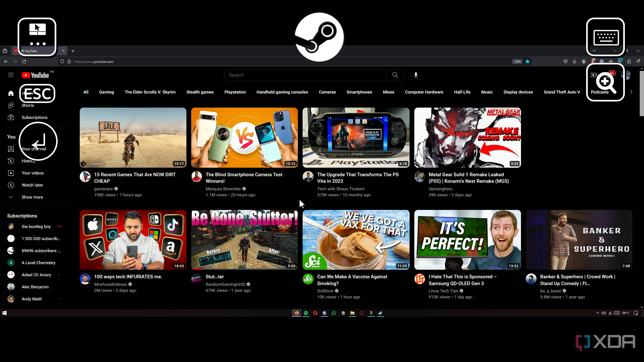
Task: Click the Windows Start button
Action: 5,313
